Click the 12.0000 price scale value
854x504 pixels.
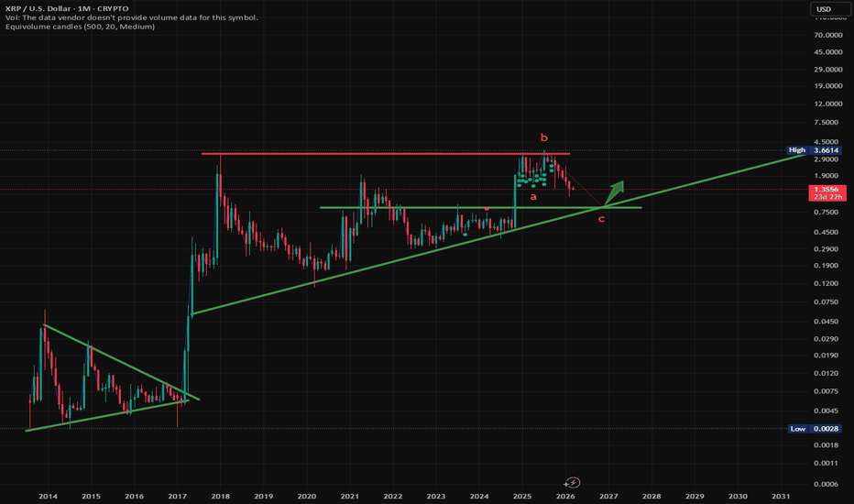(x=827, y=104)
